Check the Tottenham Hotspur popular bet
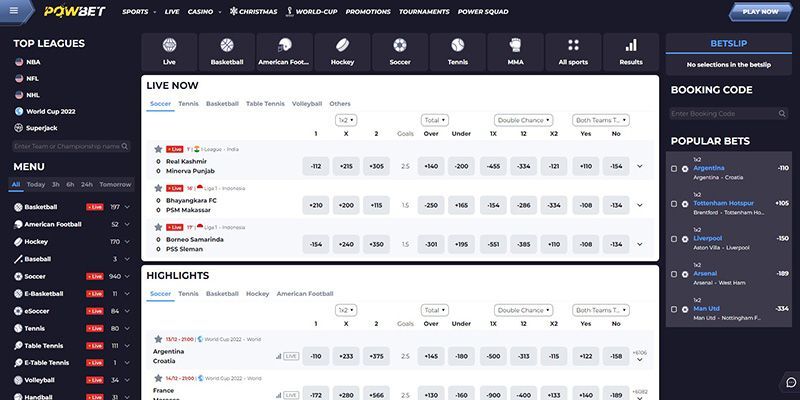Image resolution: width=800 pixels, height=400 pixels. (673, 203)
